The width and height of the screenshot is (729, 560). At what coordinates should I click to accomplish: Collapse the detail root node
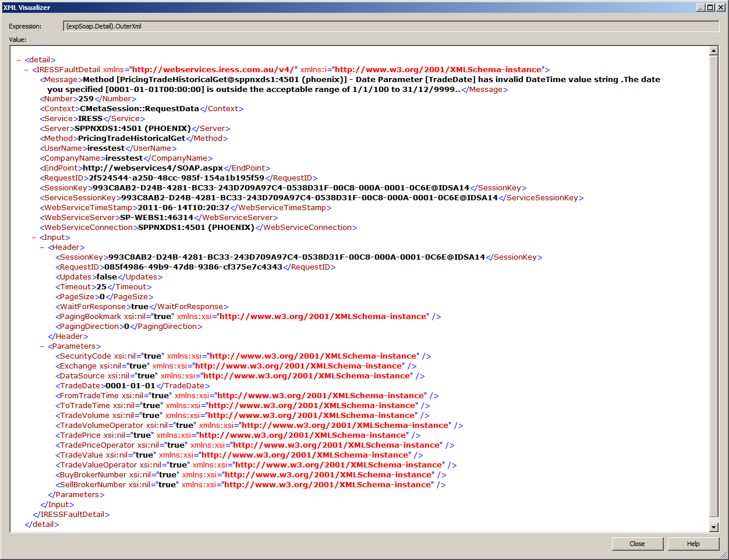19,60
